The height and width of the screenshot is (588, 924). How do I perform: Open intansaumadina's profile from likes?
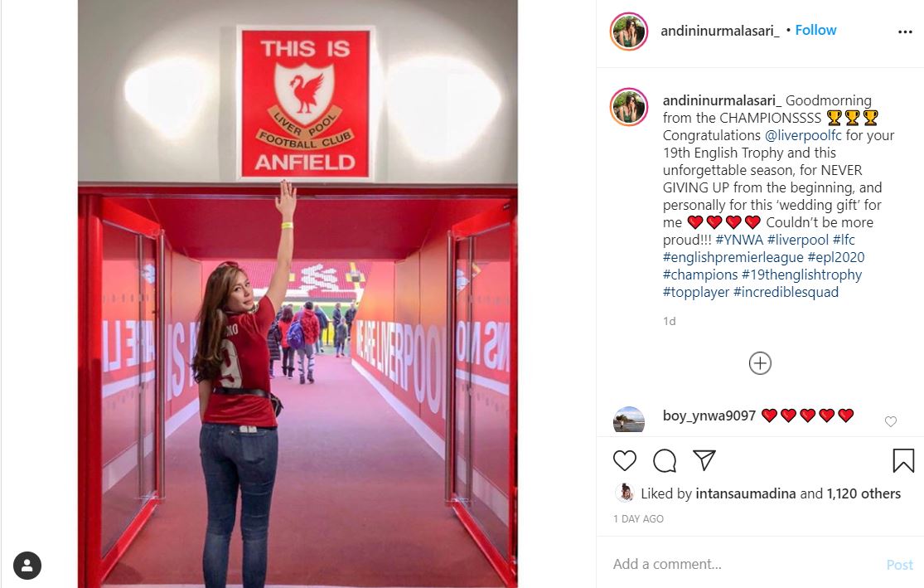[x=746, y=493]
